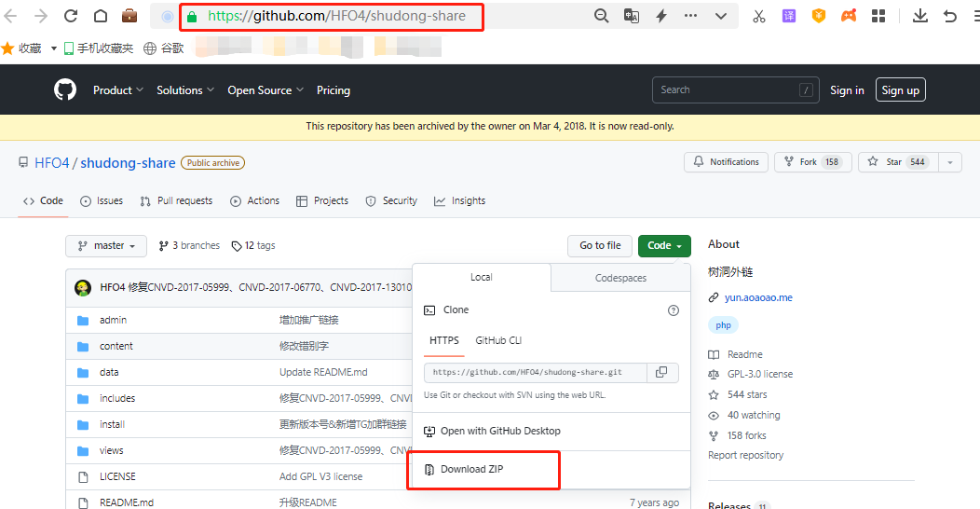980x509 pixels.
Task: View the 12 tags link
Action: tap(253, 246)
